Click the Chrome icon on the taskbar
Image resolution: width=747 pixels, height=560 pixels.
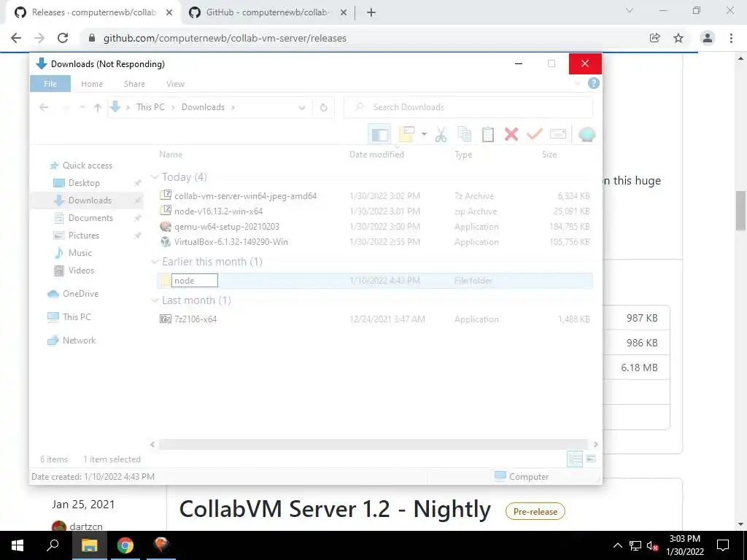point(125,545)
